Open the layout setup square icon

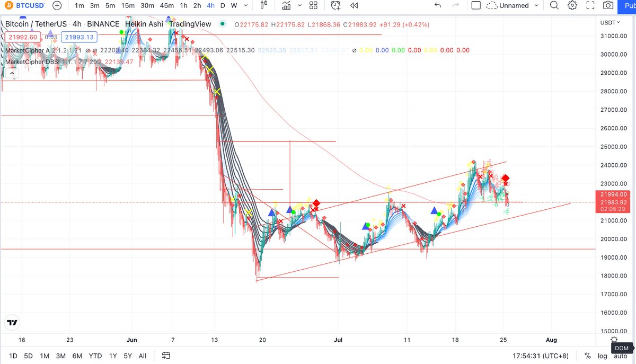476,5
